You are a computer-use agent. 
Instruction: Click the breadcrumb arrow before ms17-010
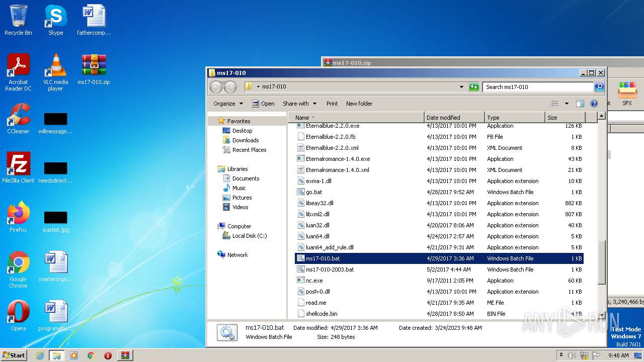(x=258, y=87)
